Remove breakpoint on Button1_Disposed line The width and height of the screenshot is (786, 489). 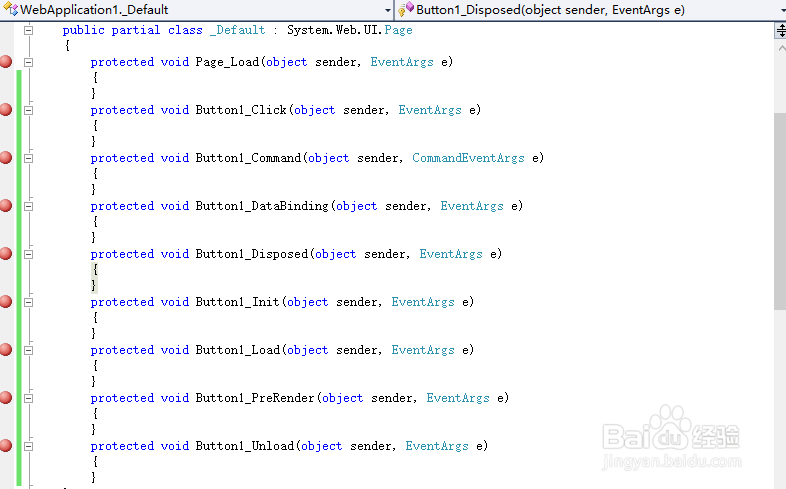tap(6, 254)
